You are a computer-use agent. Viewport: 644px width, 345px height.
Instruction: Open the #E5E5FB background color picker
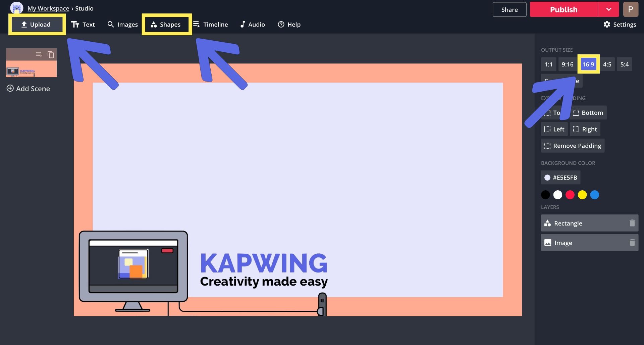click(560, 178)
